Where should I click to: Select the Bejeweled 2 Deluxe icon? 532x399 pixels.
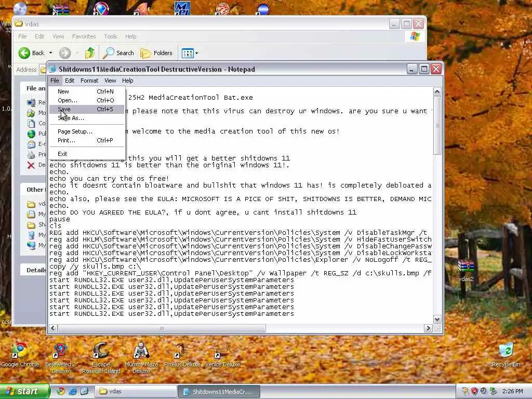click(60, 358)
